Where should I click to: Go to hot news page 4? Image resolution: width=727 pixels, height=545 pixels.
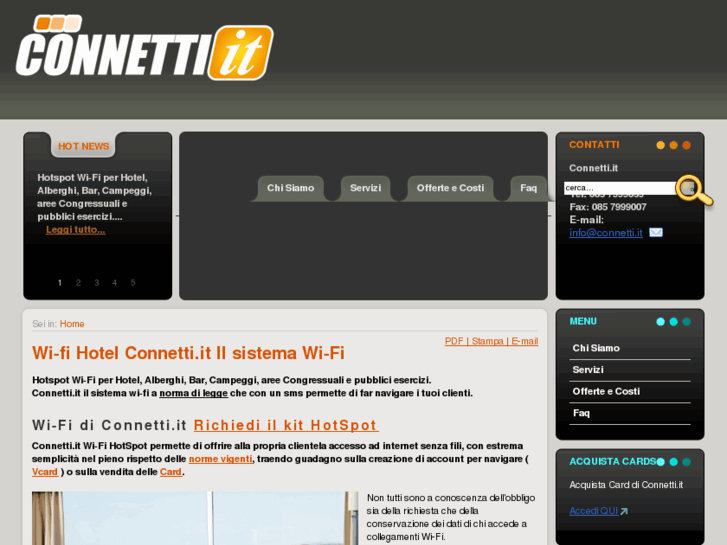115,282
